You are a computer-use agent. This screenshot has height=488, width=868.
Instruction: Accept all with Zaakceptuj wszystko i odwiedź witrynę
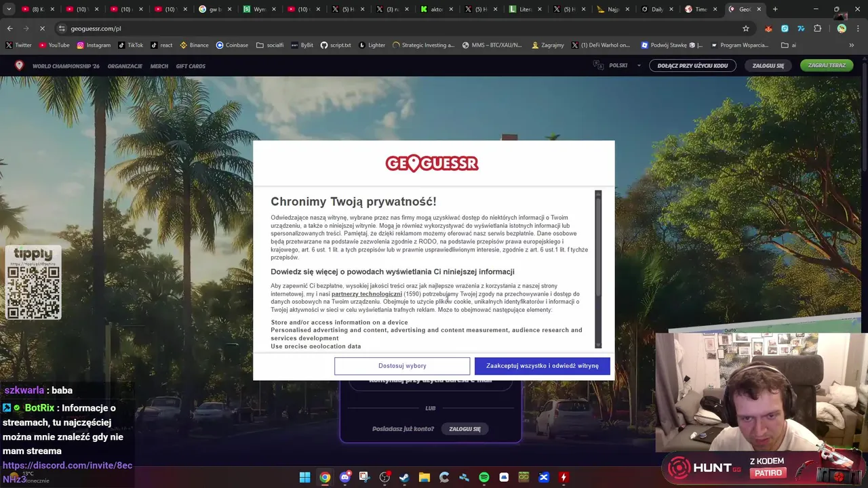click(x=542, y=366)
